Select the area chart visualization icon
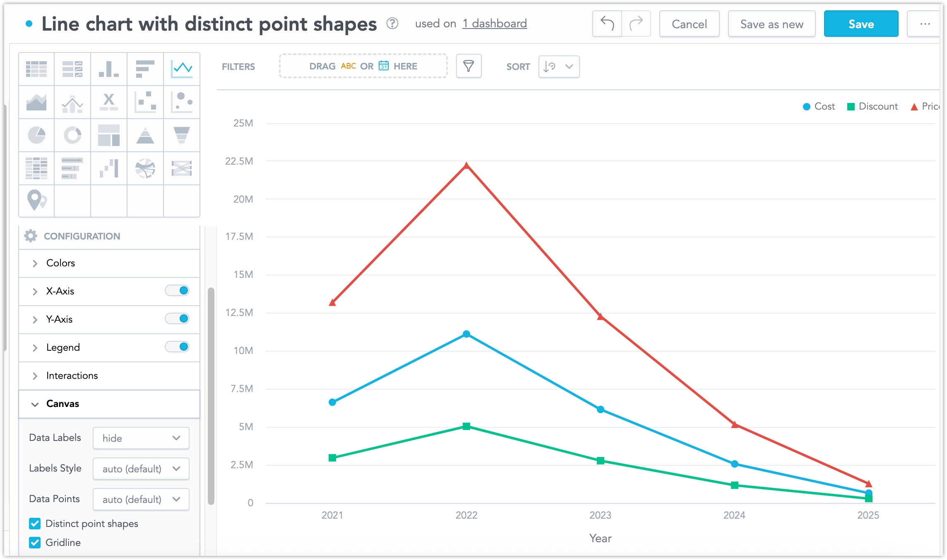This screenshot has height=560, width=947. pyautogui.click(x=36, y=102)
